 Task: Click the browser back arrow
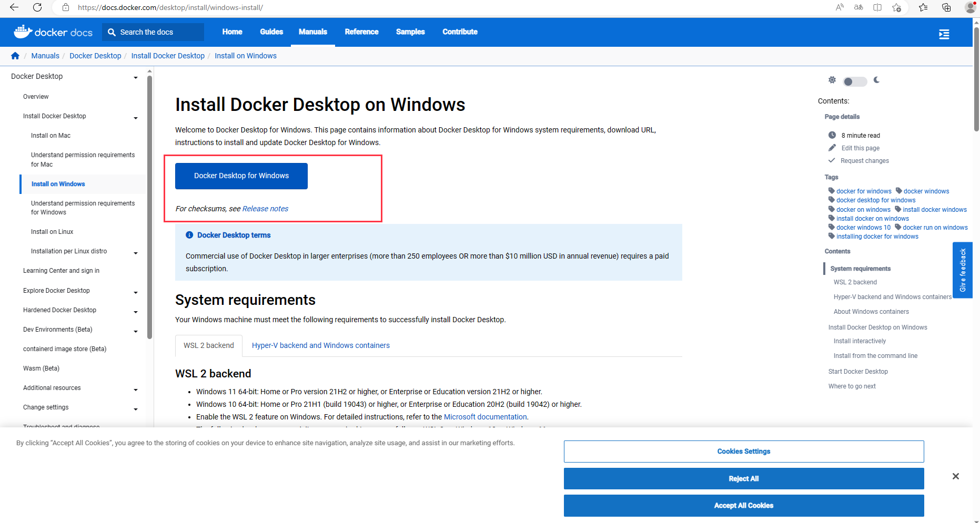14,7
